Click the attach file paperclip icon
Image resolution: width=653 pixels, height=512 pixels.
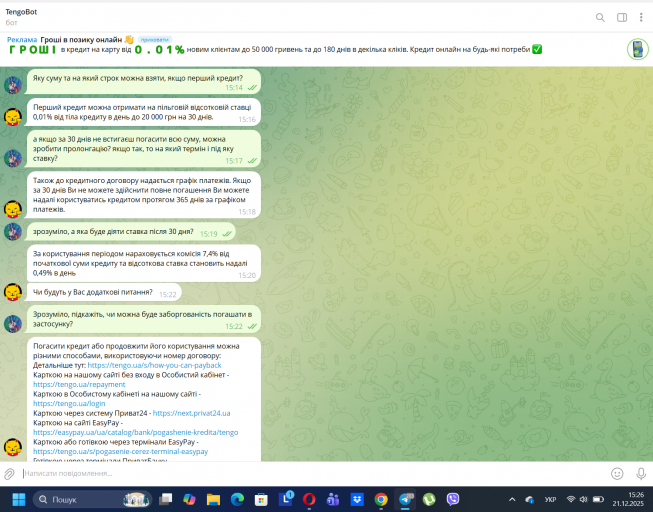(9, 474)
